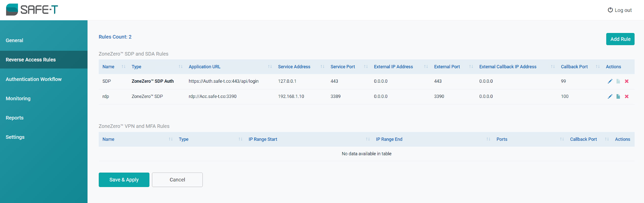Image resolution: width=644 pixels, height=203 pixels.
Task: Sort VPN rules by IP Range Start
Action: pos(368,139)
